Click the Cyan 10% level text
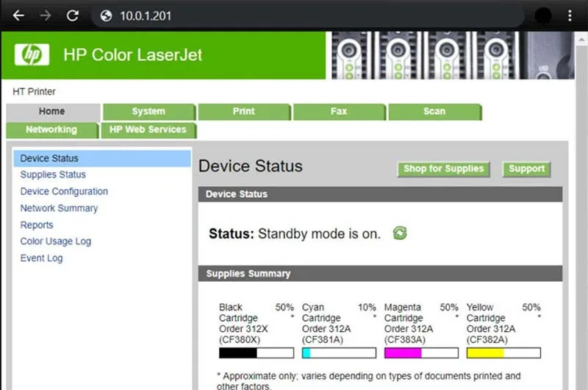Viewport: 588px width, 390px height. [x=367, y=308]
